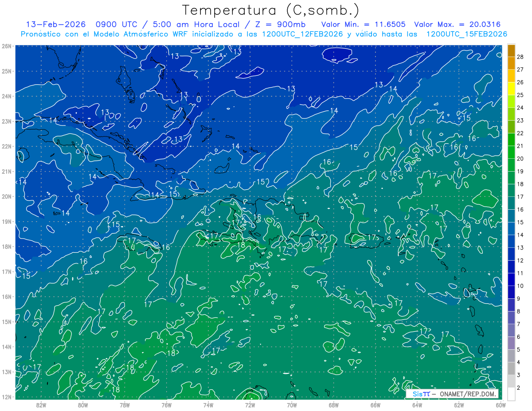Image resolution: width=532 pixels, height=411 pixels.
Task: Click the 'Sisπ' logo text
Action: coord(421,394)
